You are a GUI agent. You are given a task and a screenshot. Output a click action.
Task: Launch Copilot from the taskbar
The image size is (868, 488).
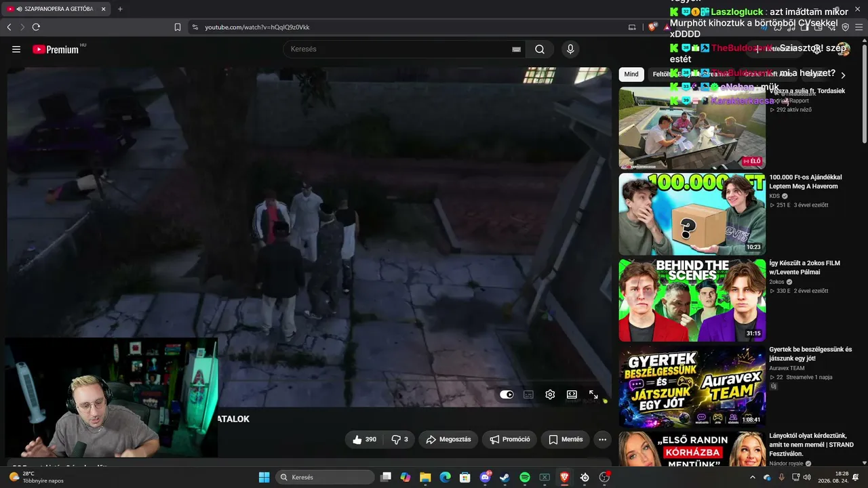point(406,477)
